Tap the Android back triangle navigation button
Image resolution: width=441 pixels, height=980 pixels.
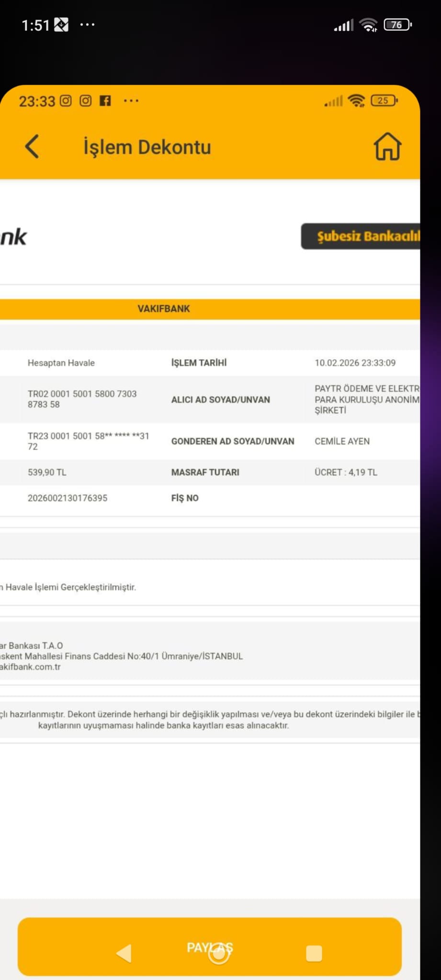(x=124, y=953)
